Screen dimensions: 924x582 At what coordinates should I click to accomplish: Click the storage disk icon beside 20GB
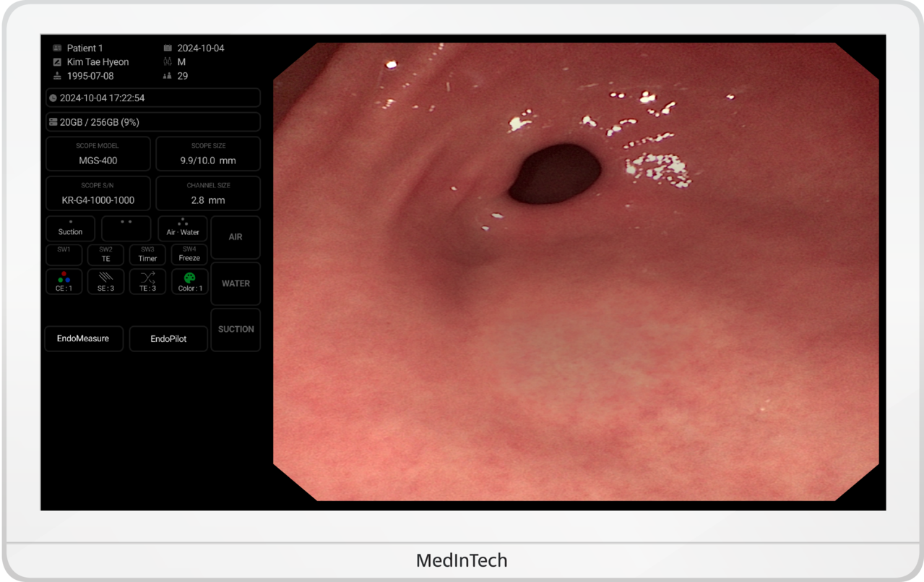pyautogui.click(x=53, y=122)
